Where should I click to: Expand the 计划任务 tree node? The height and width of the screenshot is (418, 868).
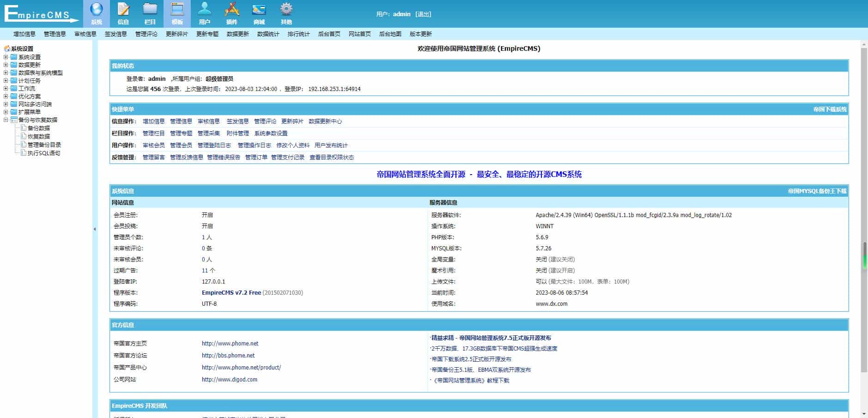(x=6, y=81)
